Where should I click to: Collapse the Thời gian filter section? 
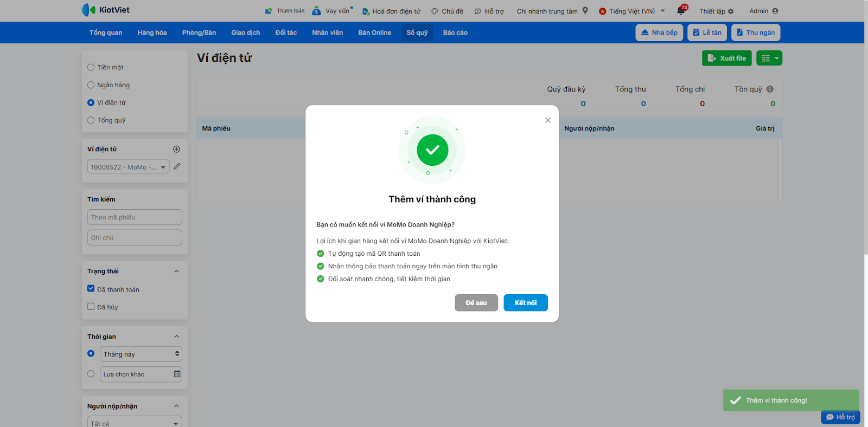click(x=176, y=337)
